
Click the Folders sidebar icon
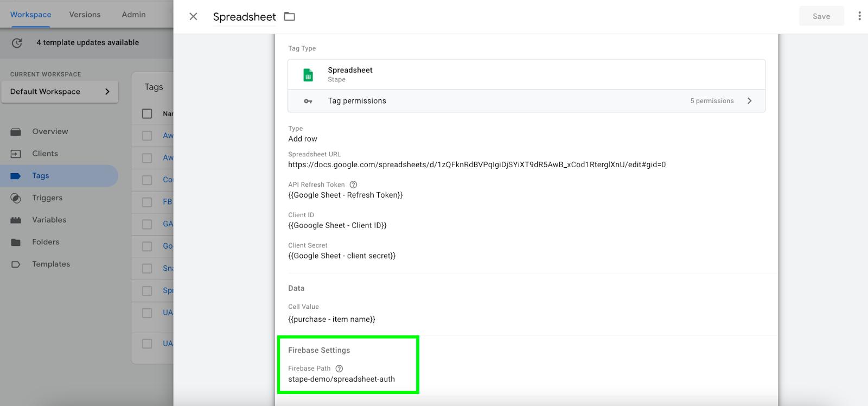[16, 242]
